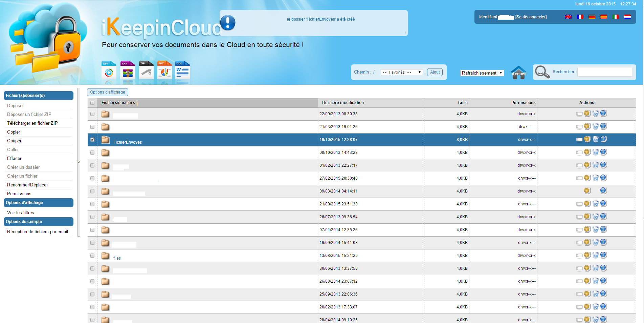
Task: Click the Rechercher search input field
Action: point(605,72)
